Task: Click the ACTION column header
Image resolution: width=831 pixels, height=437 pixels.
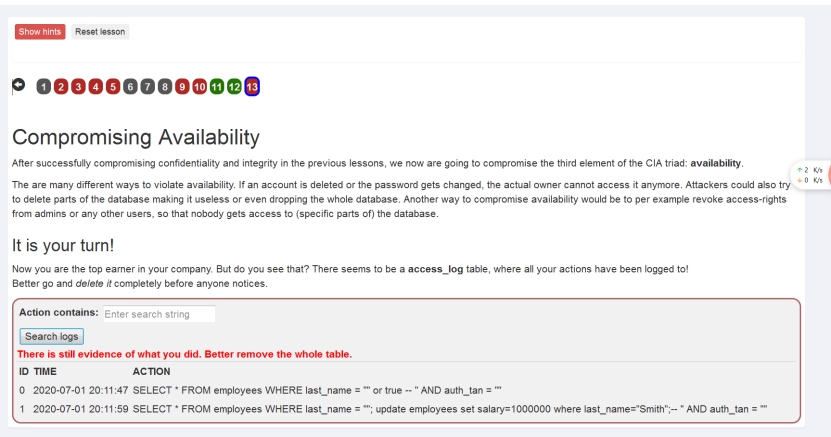Action: (x=152, y=372)
